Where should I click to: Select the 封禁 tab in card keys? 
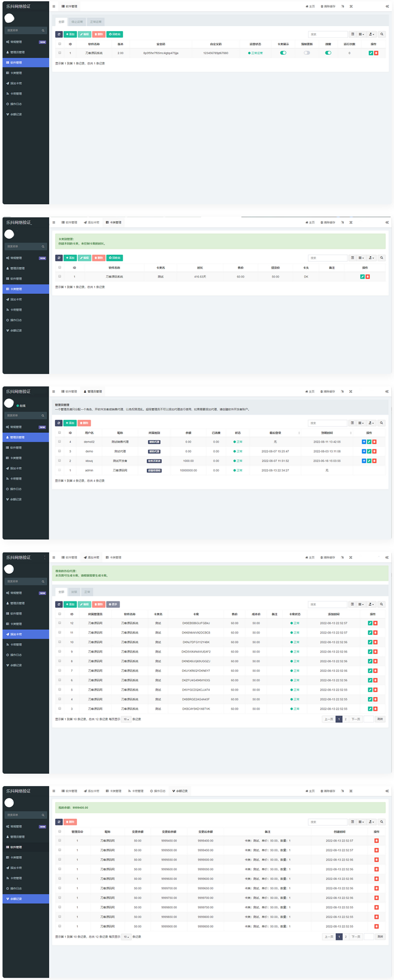tap(74, 592)
